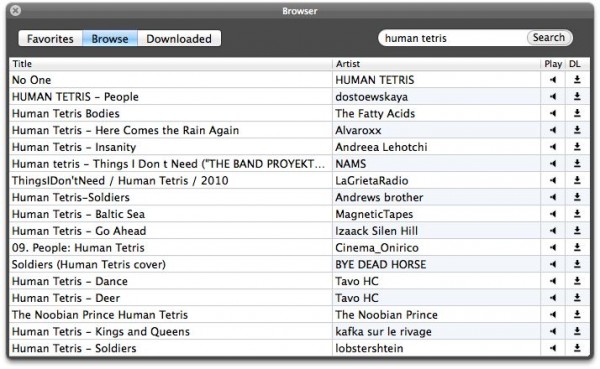This screenshot has width=600, height=369.
Task: Select artist 'Andreea Lehotchi'
Action: click(x=381, y=147)
